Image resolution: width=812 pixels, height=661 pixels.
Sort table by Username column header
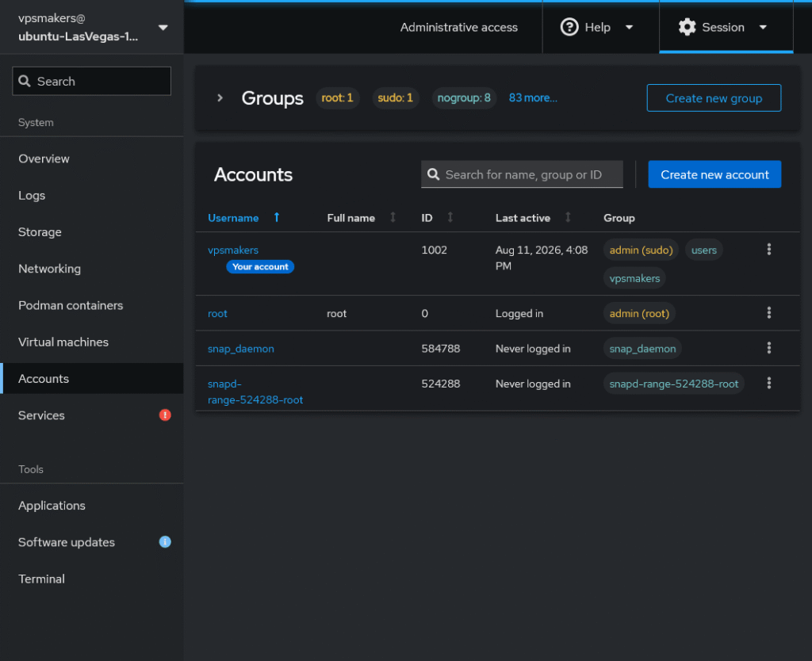click(x=233, y=218)
